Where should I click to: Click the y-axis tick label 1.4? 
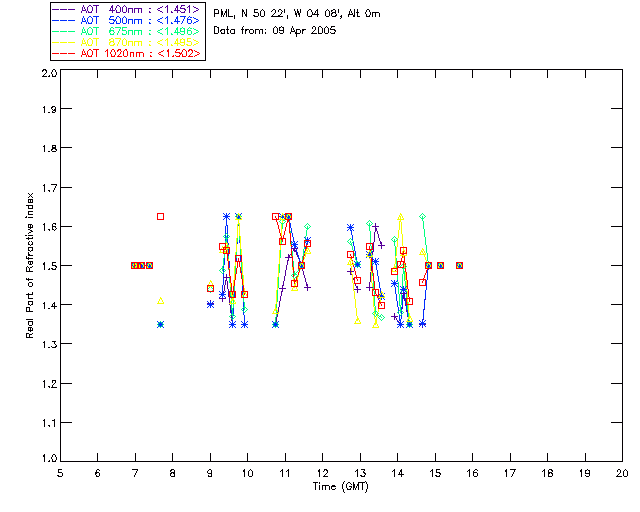point(49,305)
